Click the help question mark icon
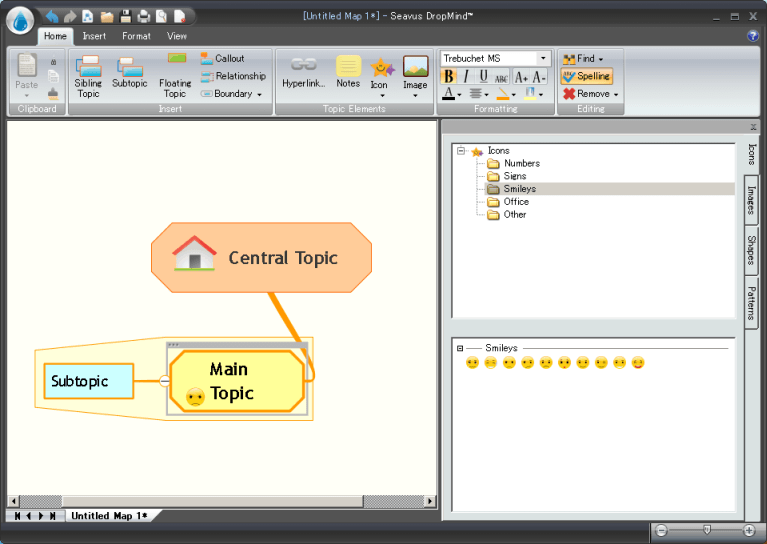Screen dimensions: 767x544 click(753, 36)
